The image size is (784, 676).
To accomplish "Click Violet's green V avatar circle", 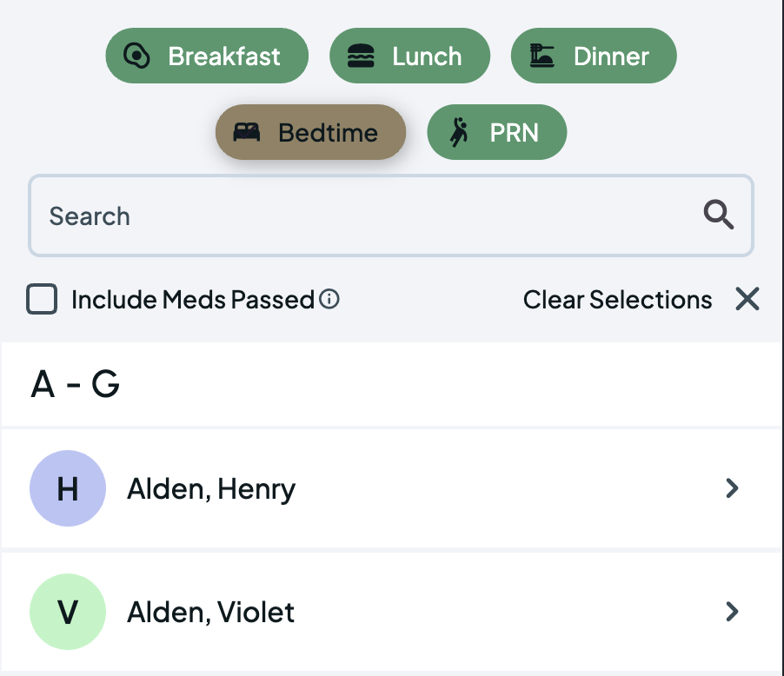I will 68,612.
